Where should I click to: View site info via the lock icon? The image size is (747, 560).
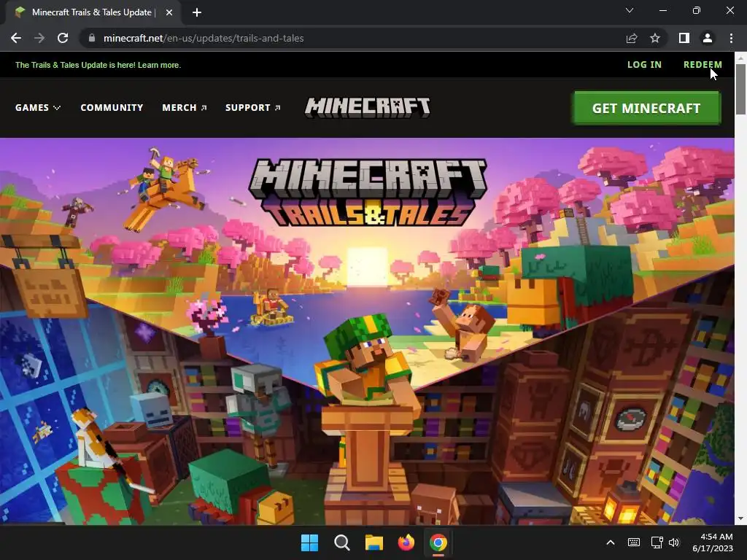click(x=92, y=38)
